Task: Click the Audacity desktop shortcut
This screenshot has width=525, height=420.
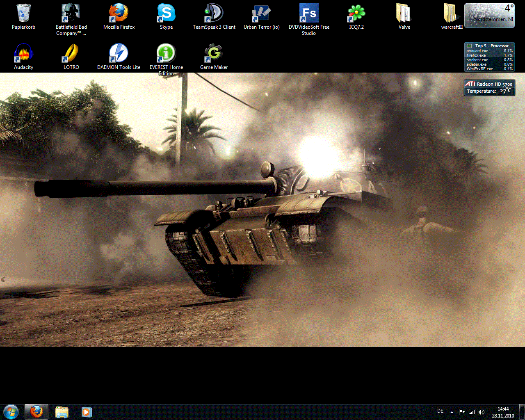Action: click(x=23, y=57)
